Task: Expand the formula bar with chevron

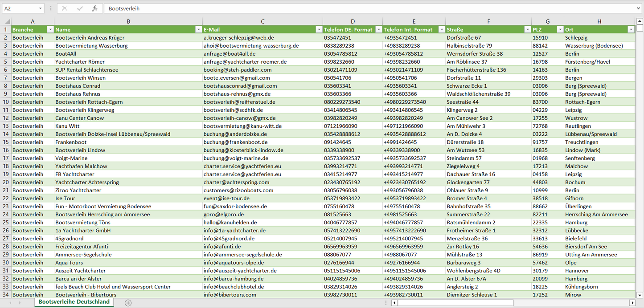Action: [639, 8]
